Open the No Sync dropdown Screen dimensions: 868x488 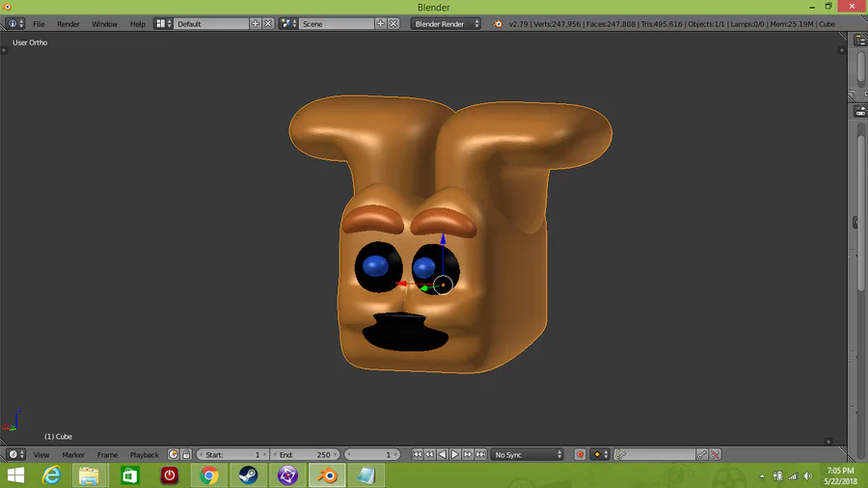tap(528, 454)
